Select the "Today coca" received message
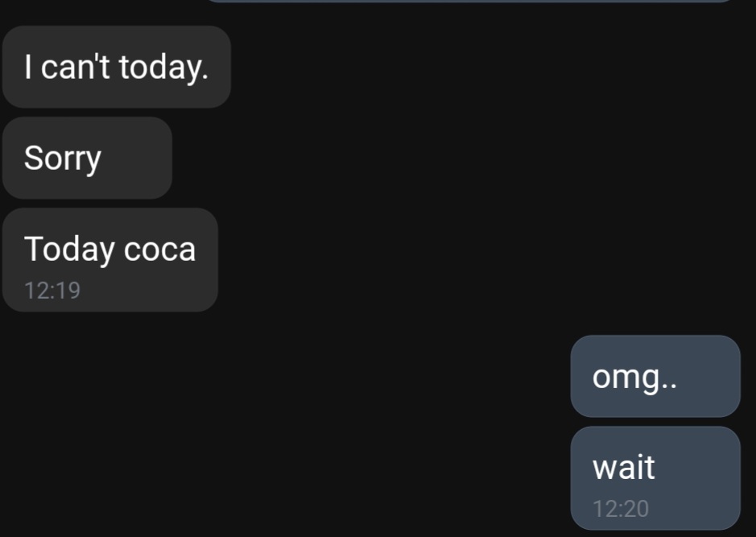Viewport: 756px width, 537px height. 110,260
